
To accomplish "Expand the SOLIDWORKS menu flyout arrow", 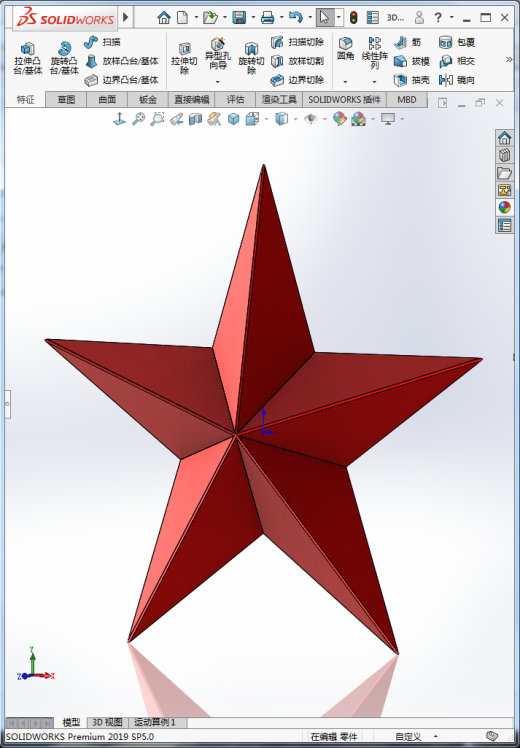I will (126, 18).
